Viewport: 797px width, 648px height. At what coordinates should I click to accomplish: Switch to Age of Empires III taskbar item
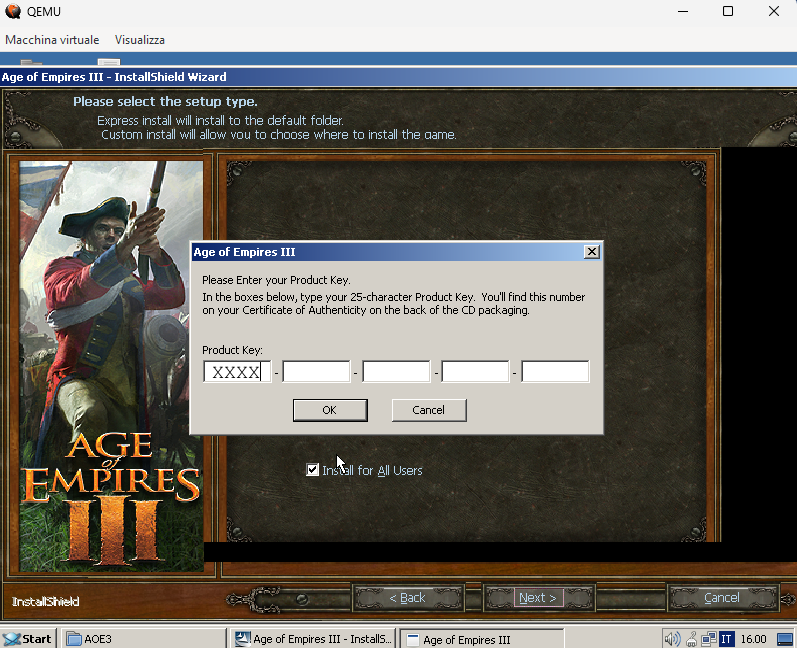tap(482, 639)
